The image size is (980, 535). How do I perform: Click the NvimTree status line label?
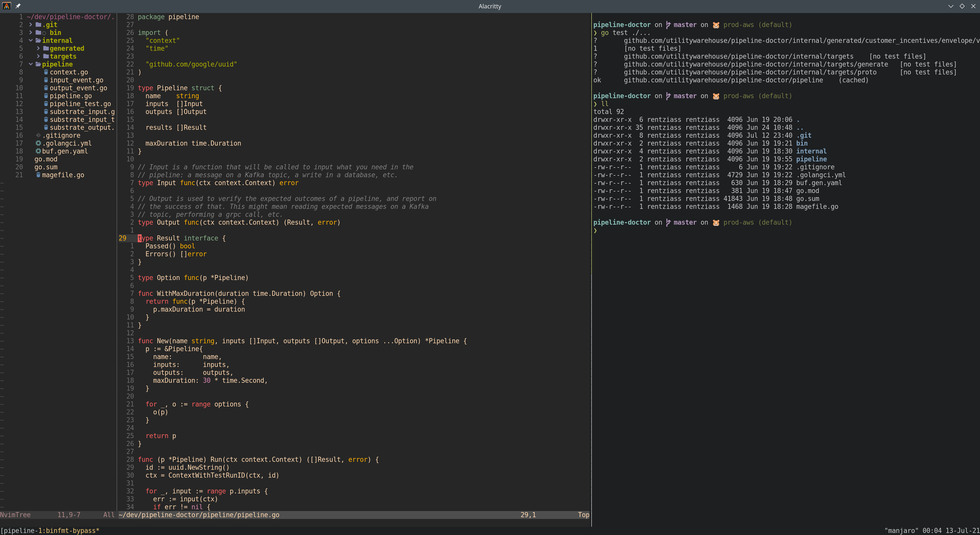[15, 515]
